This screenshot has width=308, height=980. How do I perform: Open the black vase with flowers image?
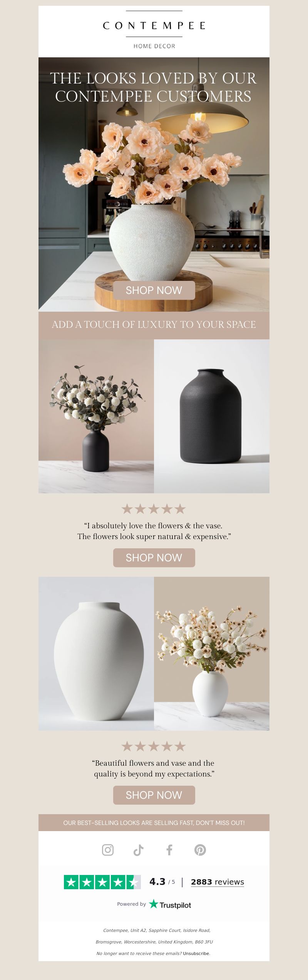click(96, 416)
